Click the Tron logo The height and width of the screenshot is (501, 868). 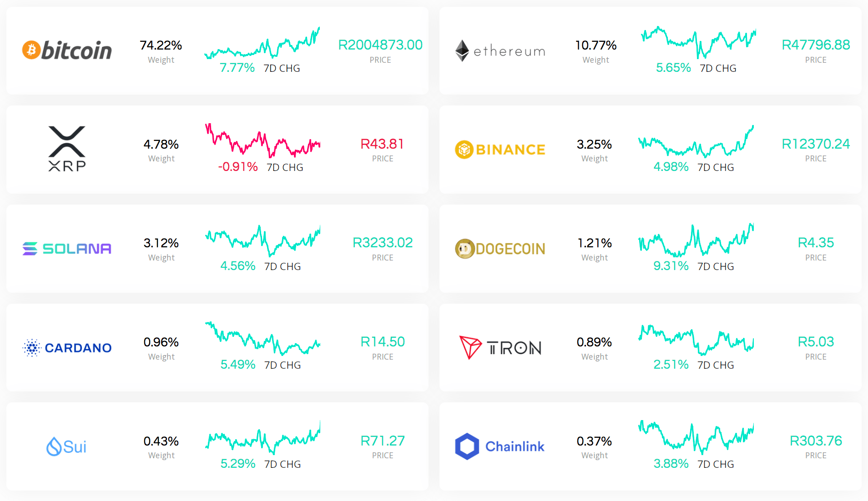click(x=500, y=347)
